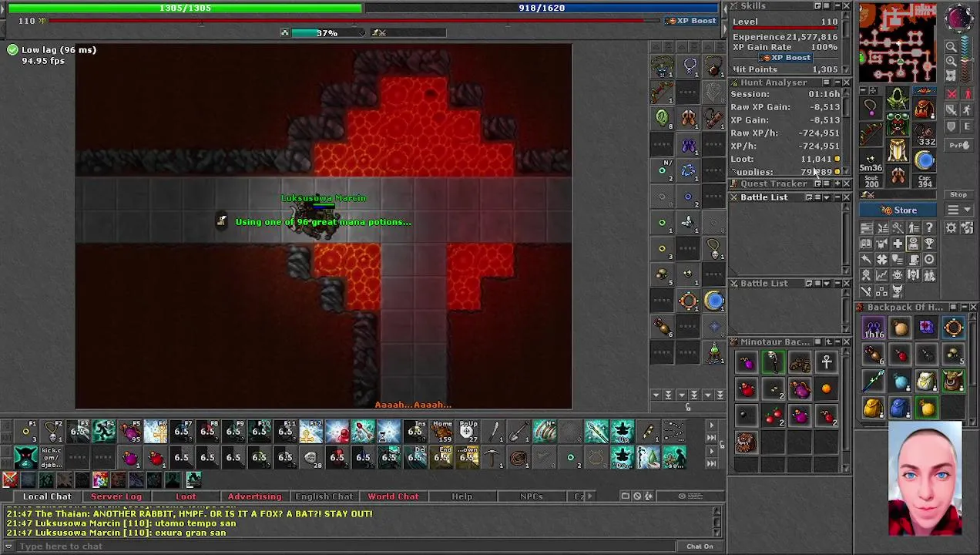This screenshot has width=980, height=555.
Task: Click the shovel in the action bar
Action: pos(519,433)
